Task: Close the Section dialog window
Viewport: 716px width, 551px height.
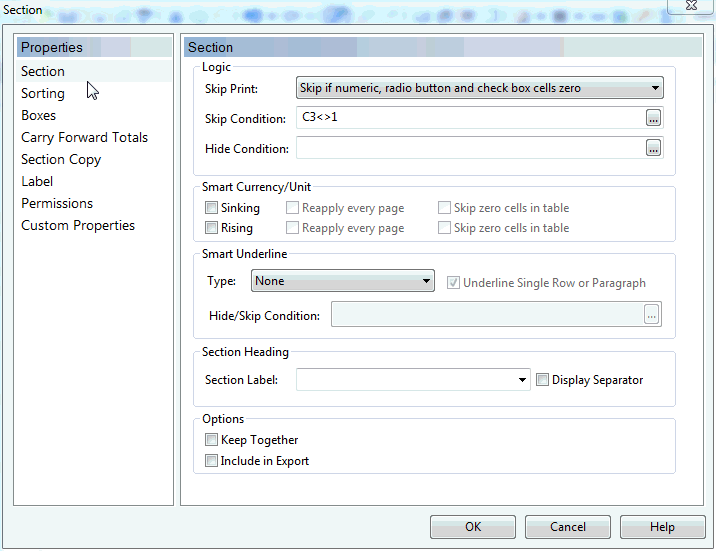Action: 689,7
